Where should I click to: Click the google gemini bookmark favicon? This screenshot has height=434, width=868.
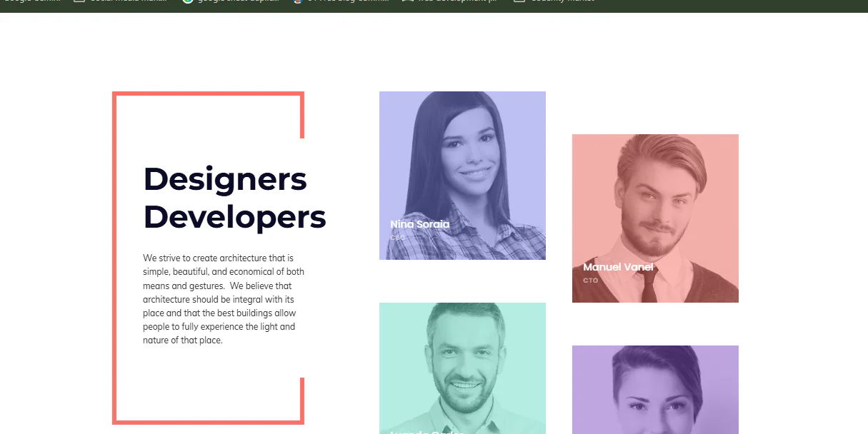[x=4, y=1]
